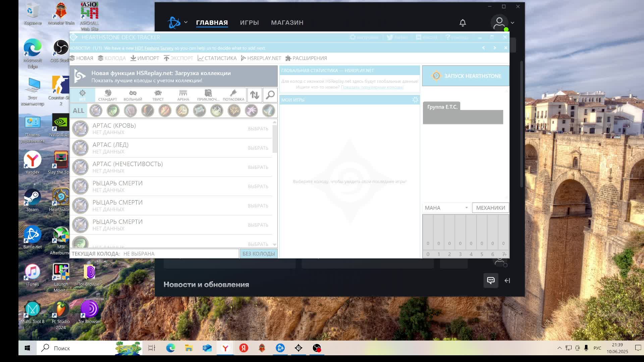Screen dimensions: 644x362
Task: Switch to the АРЕНА deck tab
Action: point(183,95)
